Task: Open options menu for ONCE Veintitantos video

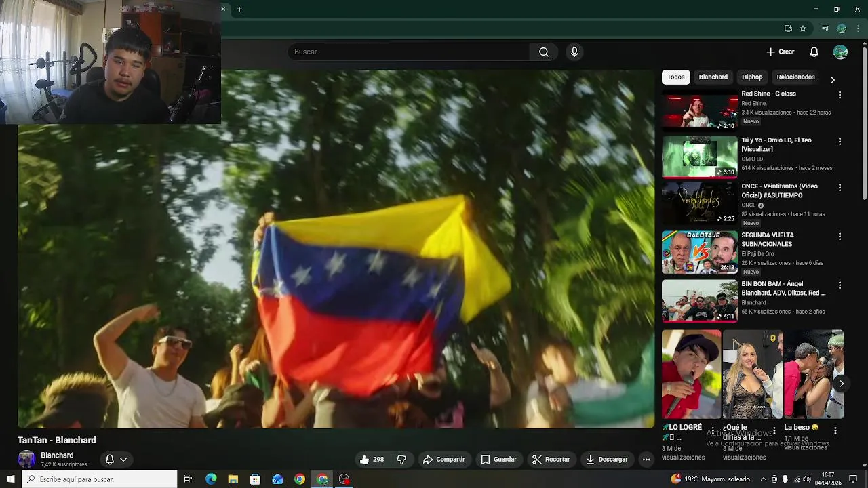Action: click(x=840, y=188)
